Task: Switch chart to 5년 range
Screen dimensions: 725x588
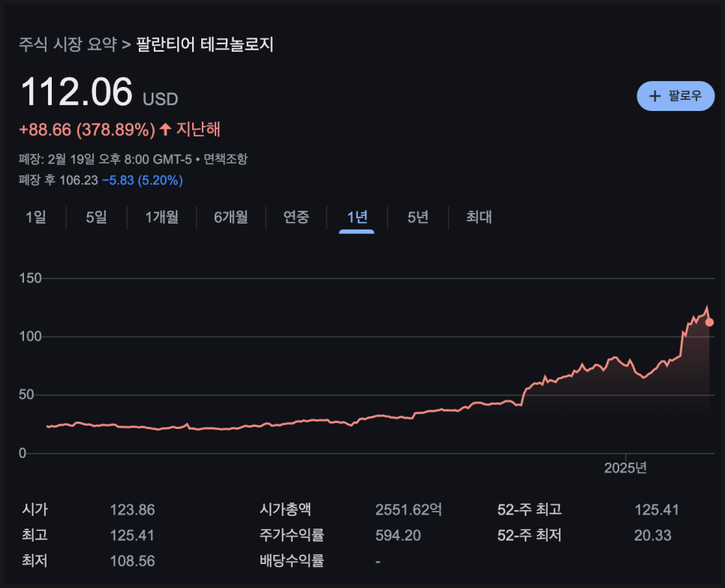Action: [417, 217]
